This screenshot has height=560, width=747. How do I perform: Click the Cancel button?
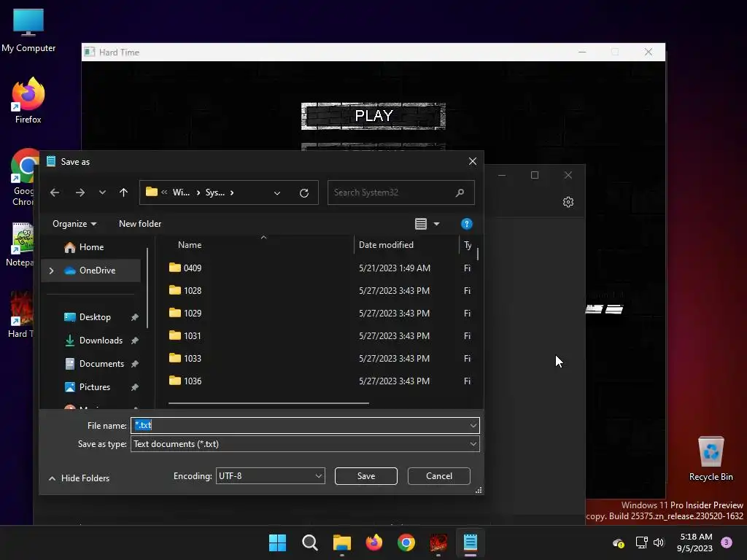(x=438, y=475)
